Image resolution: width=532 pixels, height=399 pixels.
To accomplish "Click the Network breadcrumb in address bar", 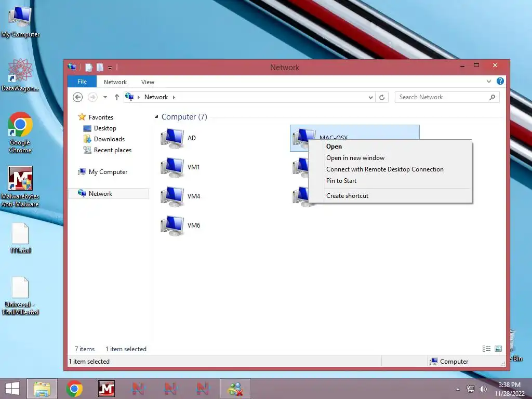I will click(x=156, y=97).
